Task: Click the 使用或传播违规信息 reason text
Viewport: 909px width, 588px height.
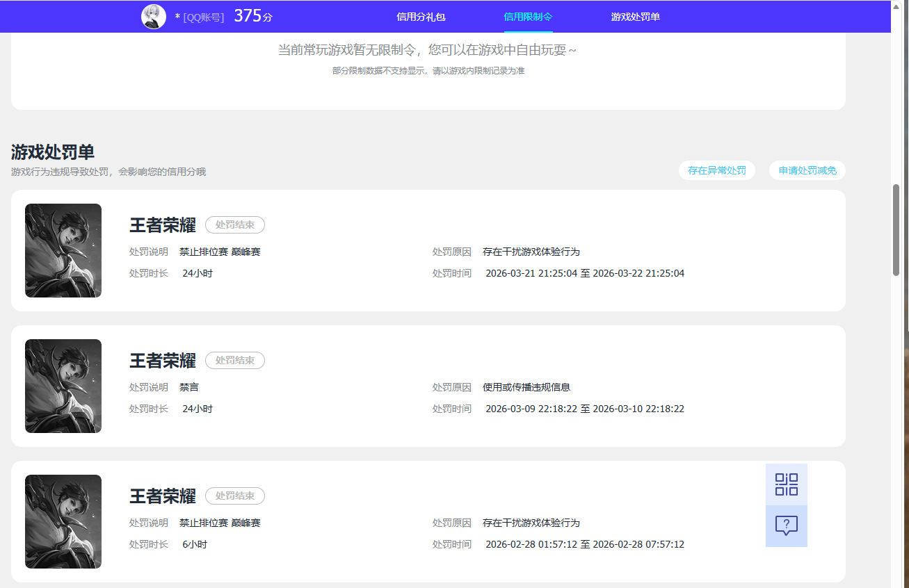Action: pyautogui.click(x=526, y=387)
